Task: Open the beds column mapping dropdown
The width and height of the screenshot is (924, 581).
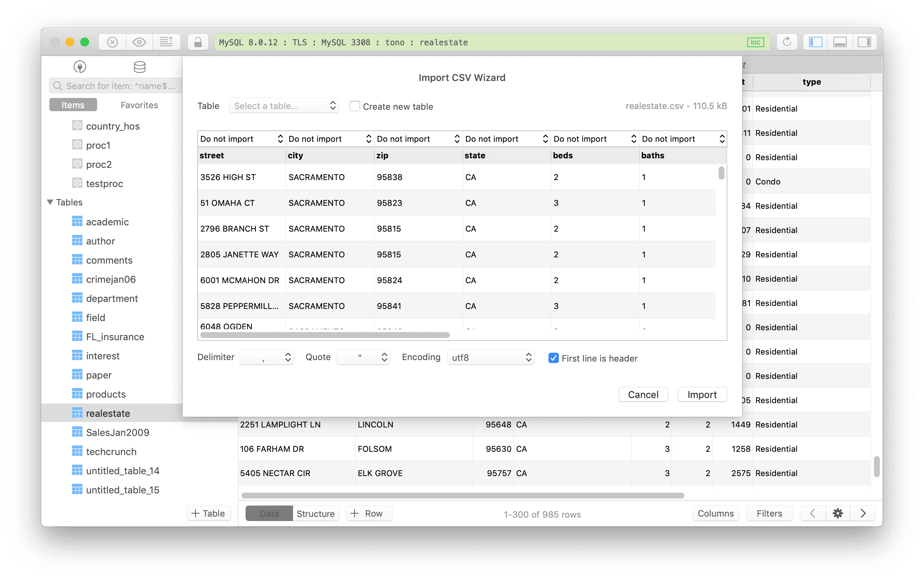Action: click(595, 138)
